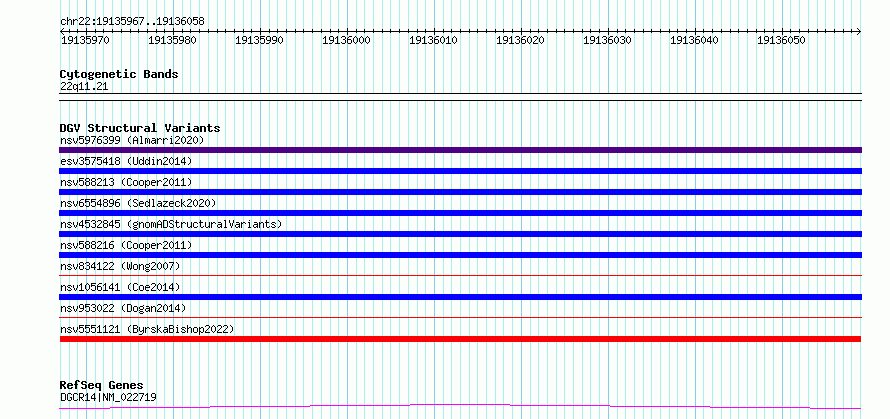Click the thin red nsv953022 variant line

(x=460, y=317)
